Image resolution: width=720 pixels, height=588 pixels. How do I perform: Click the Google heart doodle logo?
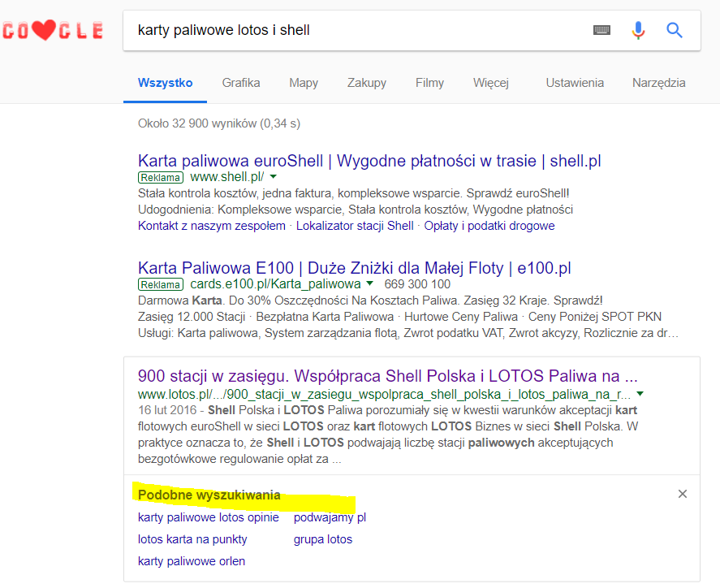tap(53, 30)
